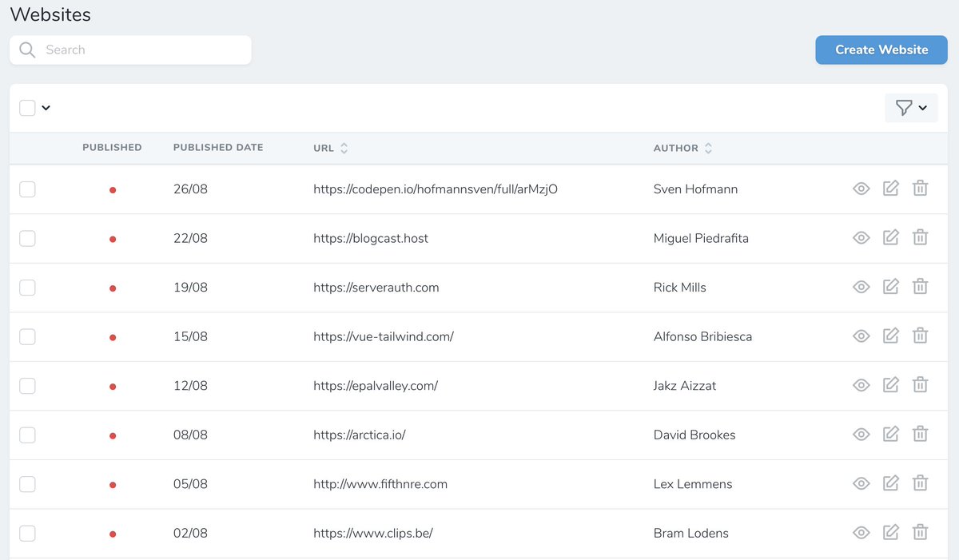Delete the fifthnre.com entry
This screenshot has height=560, width=959.
pos(920,483)
